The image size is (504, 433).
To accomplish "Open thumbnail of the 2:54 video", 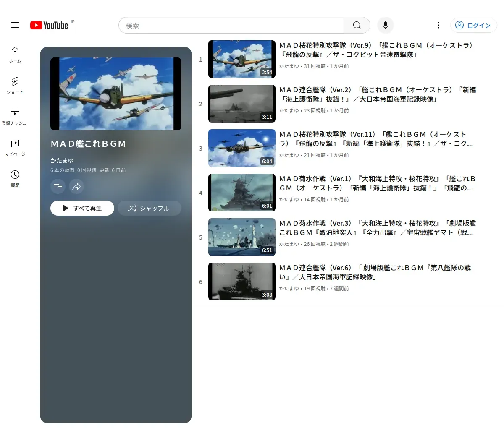I will 242,59.
